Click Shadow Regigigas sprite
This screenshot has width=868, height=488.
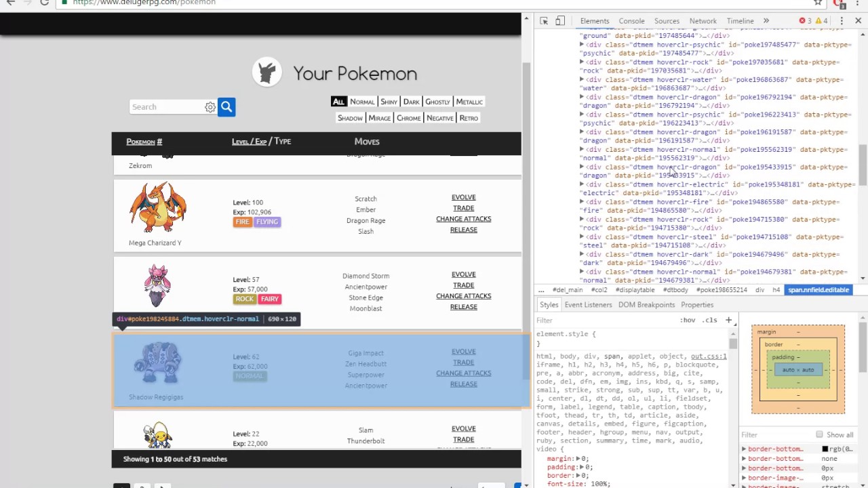[x=157, y=363]
